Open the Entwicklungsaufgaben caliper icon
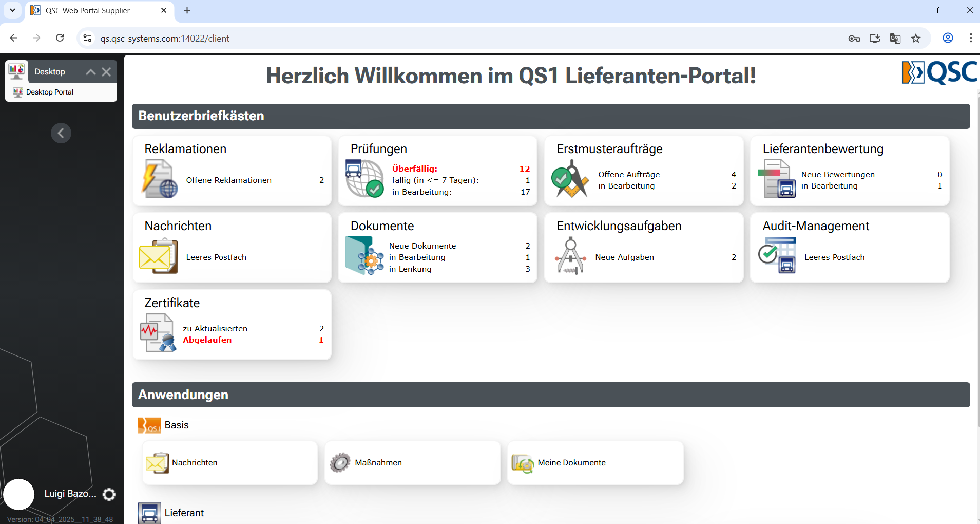Screen dimensions: 980x524 pyautogui.click(x=570, y=256)
